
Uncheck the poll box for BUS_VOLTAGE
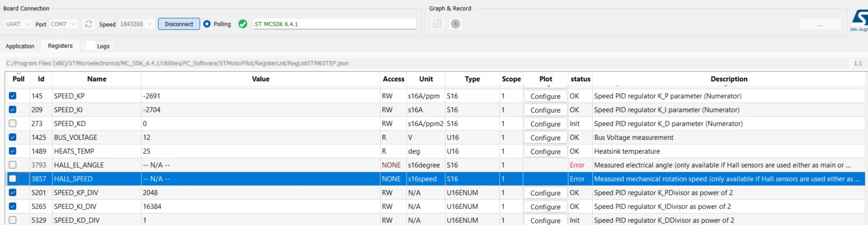(13, 137)
